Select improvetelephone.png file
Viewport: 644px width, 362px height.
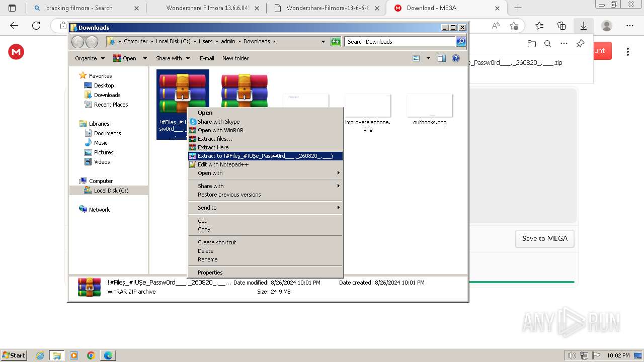click(368, 112)
